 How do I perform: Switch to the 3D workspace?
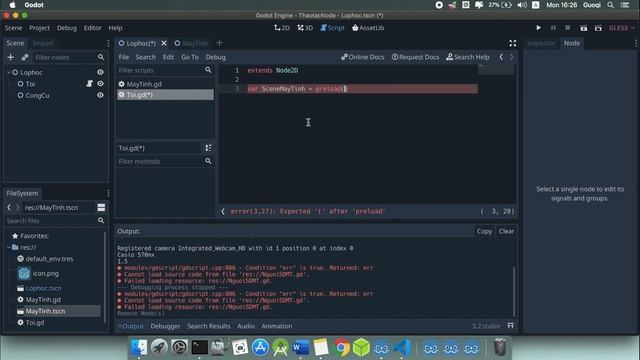click(305, 28)
